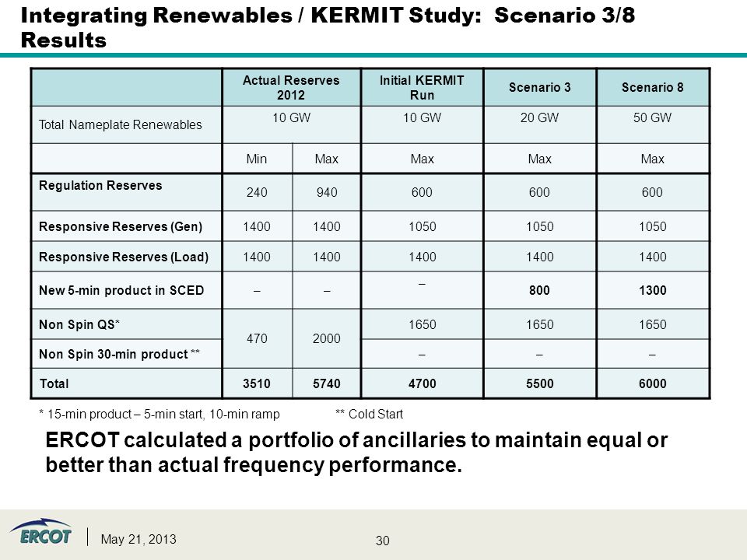
Task: Click the 'Regulation Reserves' row label
Action: coord(100,186)
